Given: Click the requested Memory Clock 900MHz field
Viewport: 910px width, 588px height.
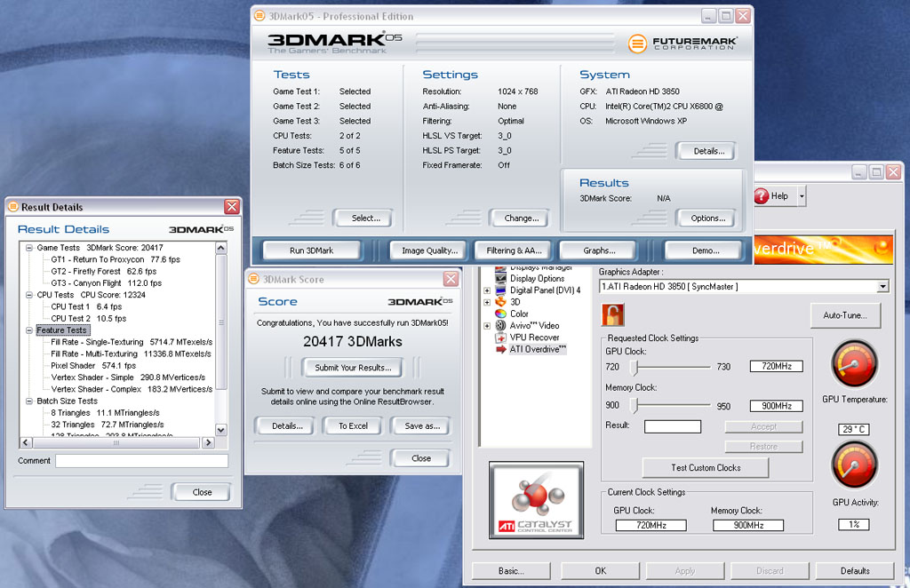Looking at the screenshot, I should tap(777, 406).
